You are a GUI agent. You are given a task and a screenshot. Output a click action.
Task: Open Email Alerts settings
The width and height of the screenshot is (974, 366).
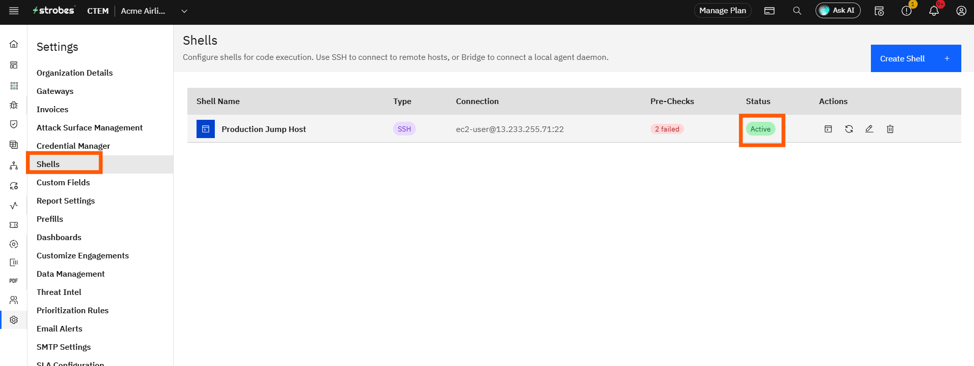coord(59,329)
